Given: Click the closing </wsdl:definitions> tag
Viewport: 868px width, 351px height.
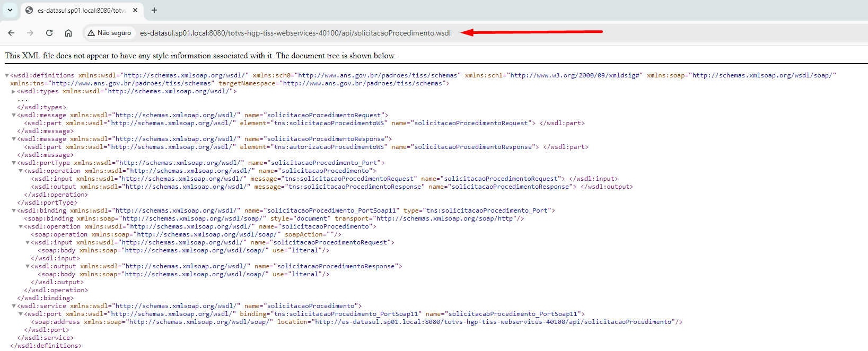Looking at the screenshot, I should pyautogui.click(x=46, y=346).
